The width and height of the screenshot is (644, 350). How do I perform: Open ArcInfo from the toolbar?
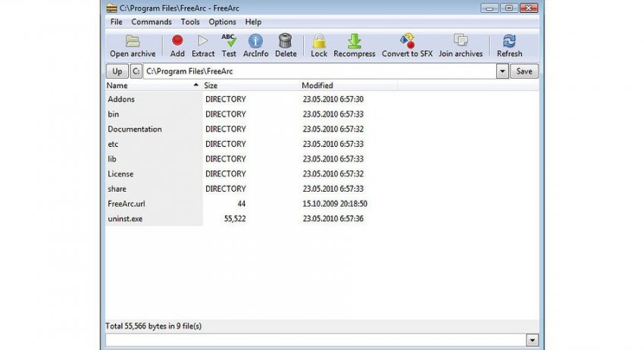(x=255, y=42)
